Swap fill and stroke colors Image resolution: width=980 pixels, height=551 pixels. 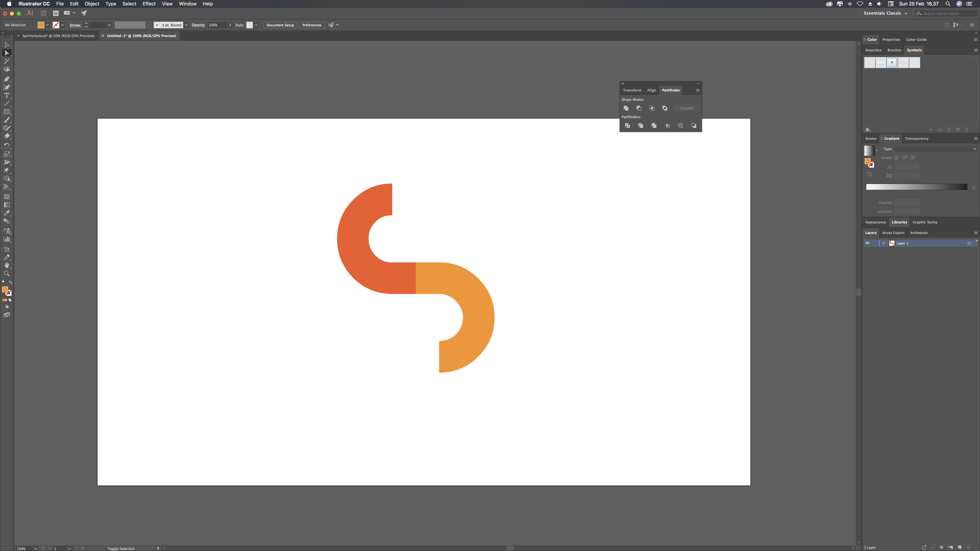point(11,282)
